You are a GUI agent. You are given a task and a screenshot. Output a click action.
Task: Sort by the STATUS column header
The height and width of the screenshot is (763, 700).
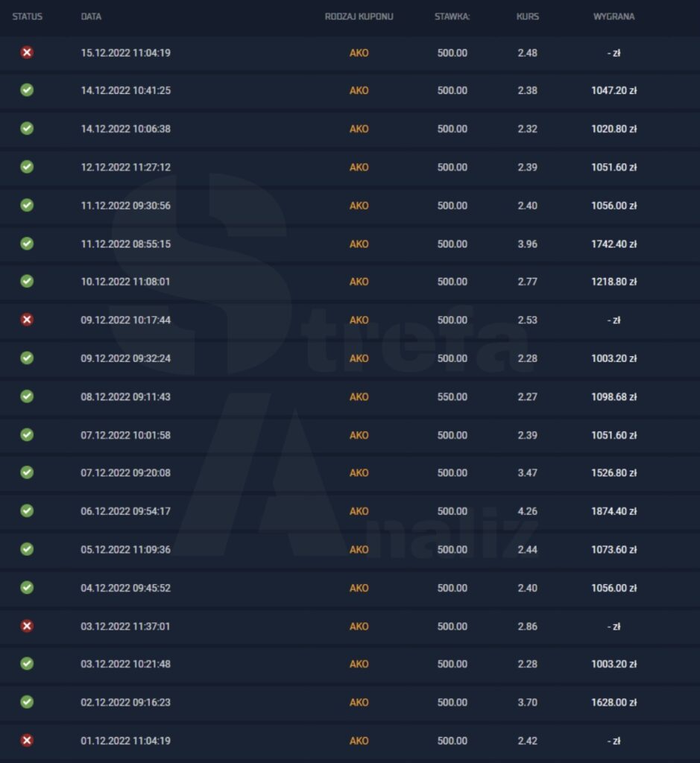point(28,16)
